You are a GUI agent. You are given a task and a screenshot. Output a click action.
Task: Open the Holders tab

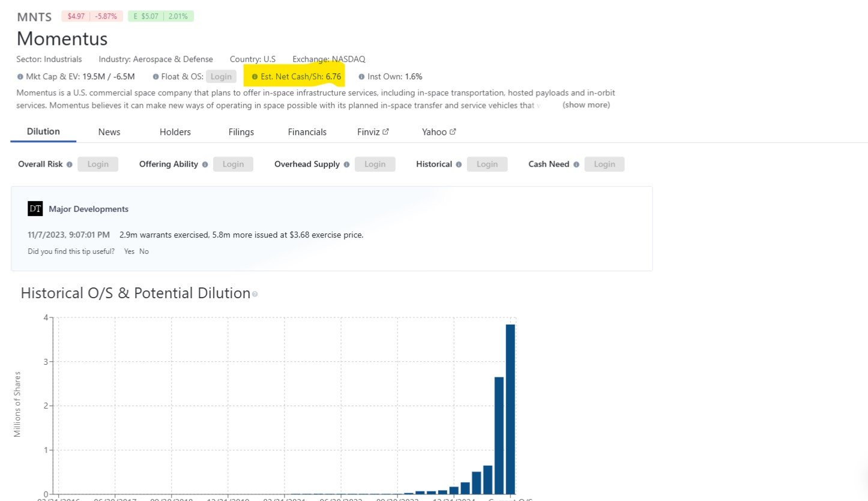[x=175, y=132]
